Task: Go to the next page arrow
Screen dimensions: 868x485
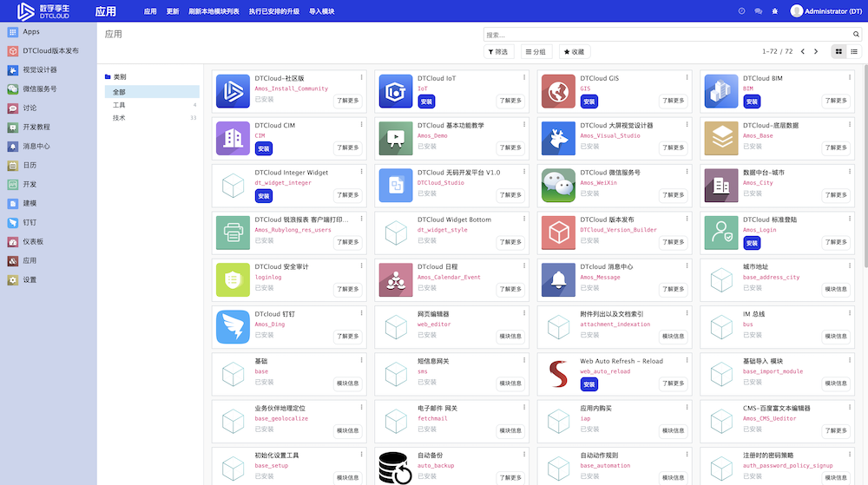Action: tap(815, 52)
